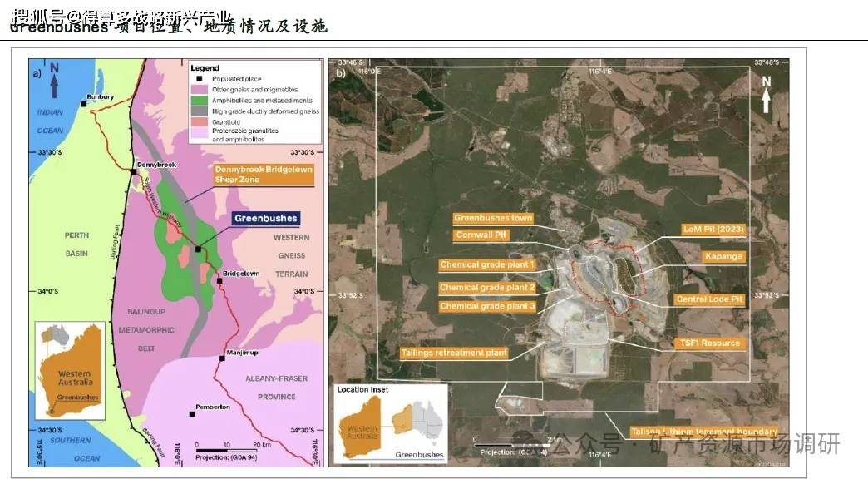Click the Pemberton town marker
Screen dimensions: 868x479
pyautogui.click(x=192, y=413)
